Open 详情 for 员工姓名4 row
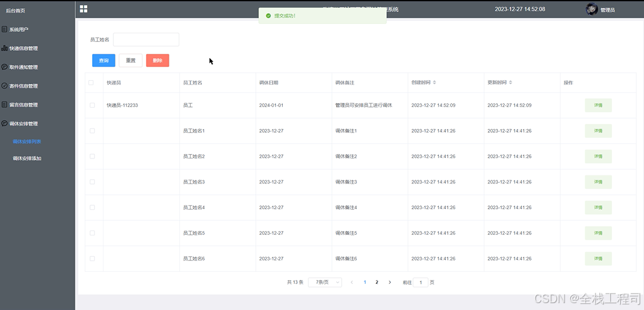The width and height of the screenshot is (644, 310). click(598, 207)
